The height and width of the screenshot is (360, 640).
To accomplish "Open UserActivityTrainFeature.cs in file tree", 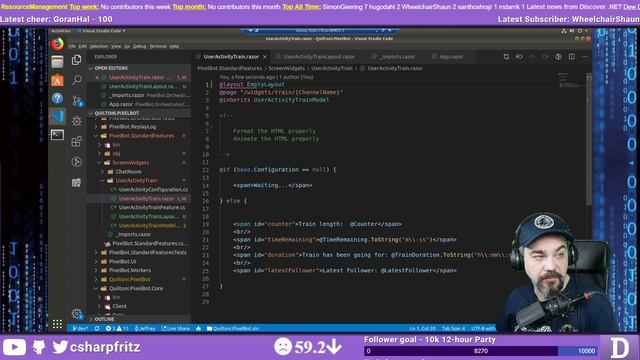I will 151,207.
